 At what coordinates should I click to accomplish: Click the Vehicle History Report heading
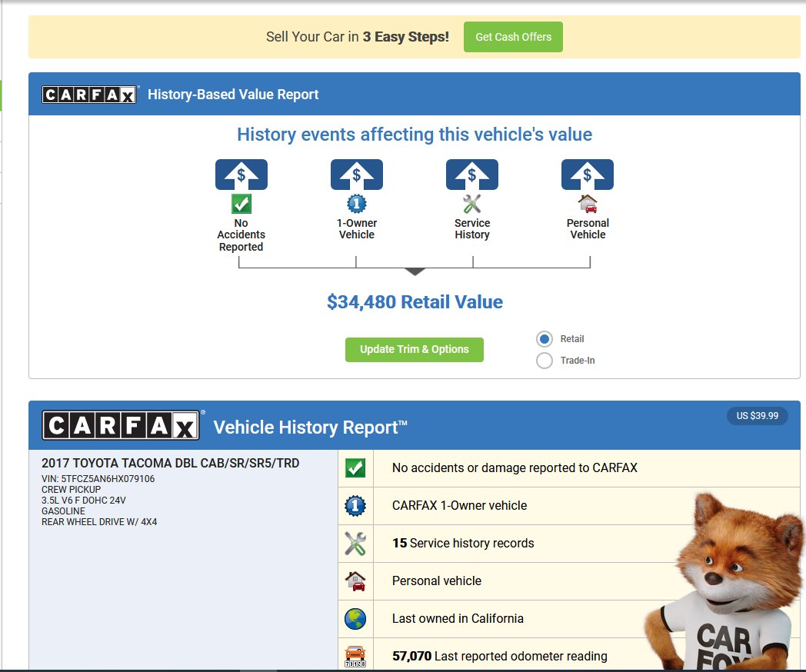pos(310,427)
